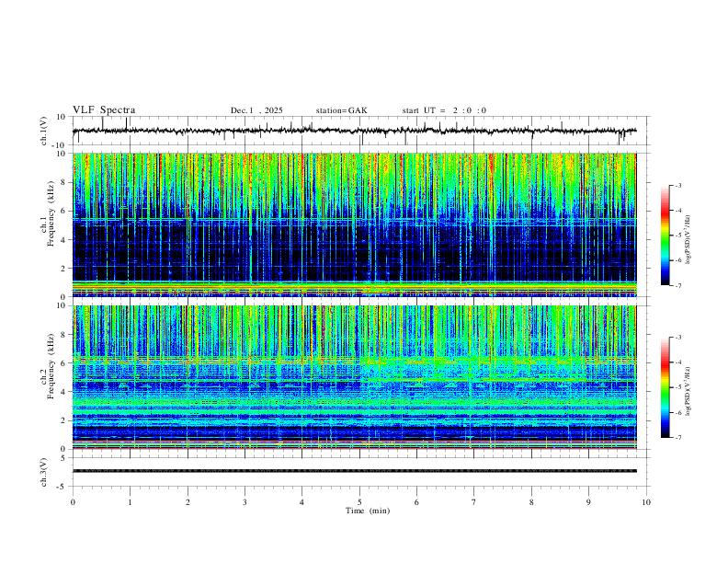The height and width of the screenshot is (563, 728).
Task: Click the "5" tick on ch.3(V) axis
Action: (x=63, y=458)
